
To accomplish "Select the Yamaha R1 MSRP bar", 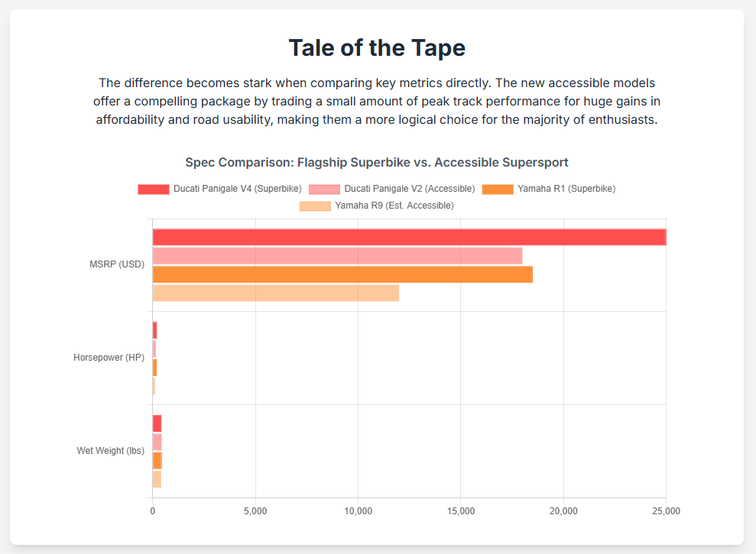I will [x=342, y=274].
